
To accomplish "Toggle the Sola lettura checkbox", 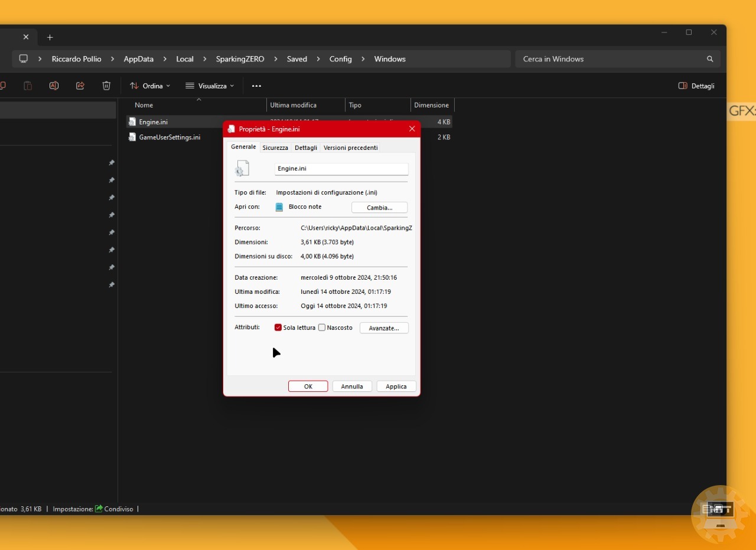I will click(x=278, y=328).
